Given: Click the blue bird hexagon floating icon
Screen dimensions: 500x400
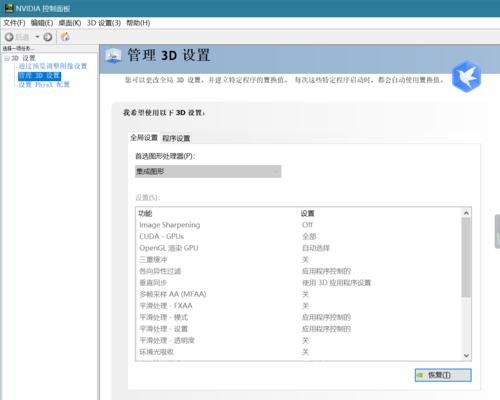Looking at the screenshot, I should 467,76.
